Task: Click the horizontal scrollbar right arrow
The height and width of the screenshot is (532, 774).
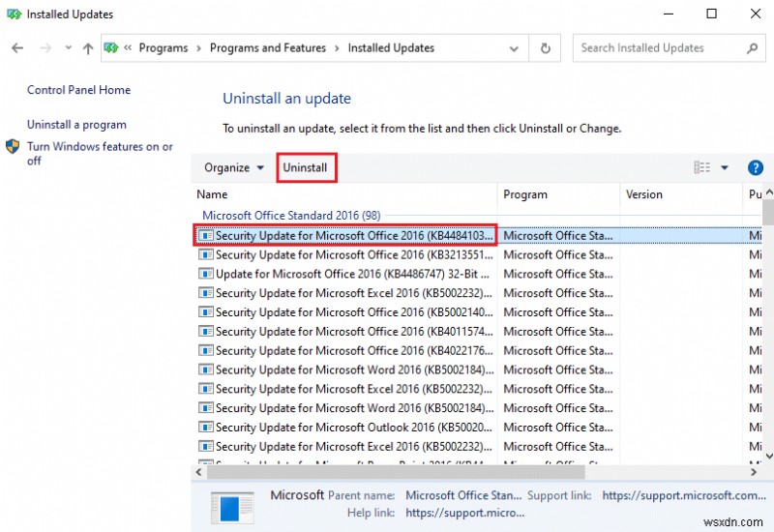Action: (x=754, y=472)
